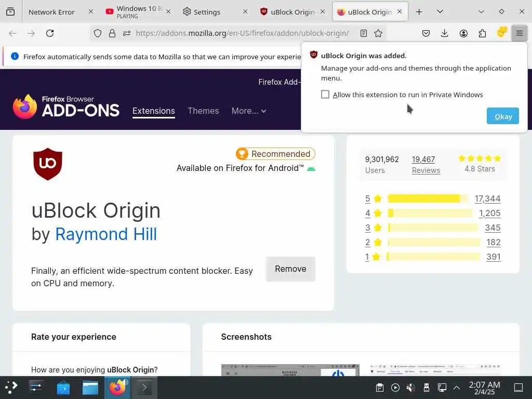Click the Show Desktop button on taskbar
The height and width of the screenshot is (399, 532).
coord(518,388)
